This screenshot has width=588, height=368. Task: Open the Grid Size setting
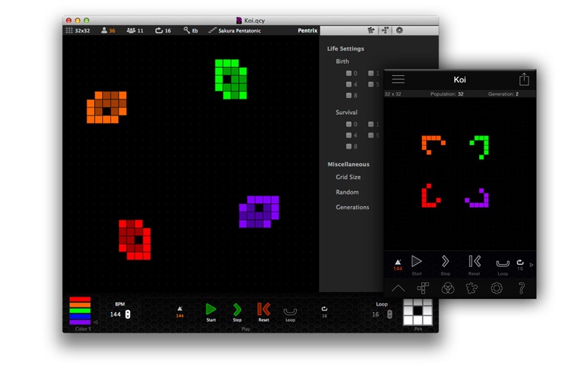click(348, 177)
